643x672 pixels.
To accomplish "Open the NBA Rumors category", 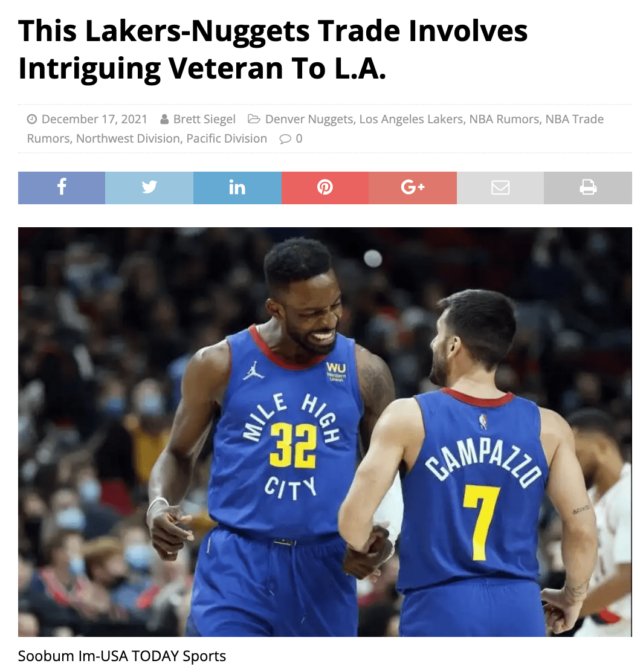I will point(505,119).
